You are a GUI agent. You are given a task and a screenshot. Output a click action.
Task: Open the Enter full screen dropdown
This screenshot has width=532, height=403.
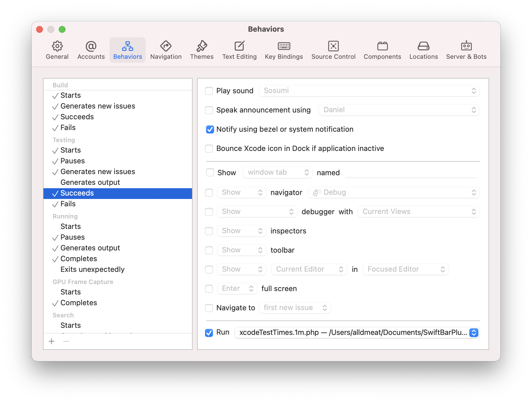tap(237, 289)
